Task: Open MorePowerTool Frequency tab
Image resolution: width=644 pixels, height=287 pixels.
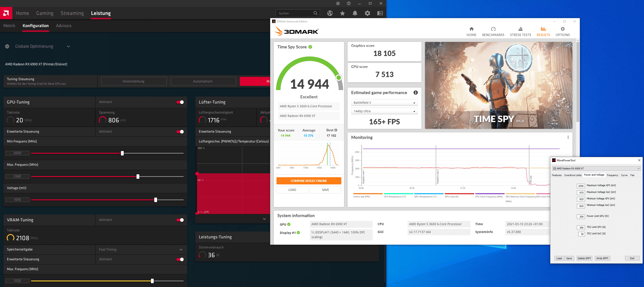Action: (612, 175)
